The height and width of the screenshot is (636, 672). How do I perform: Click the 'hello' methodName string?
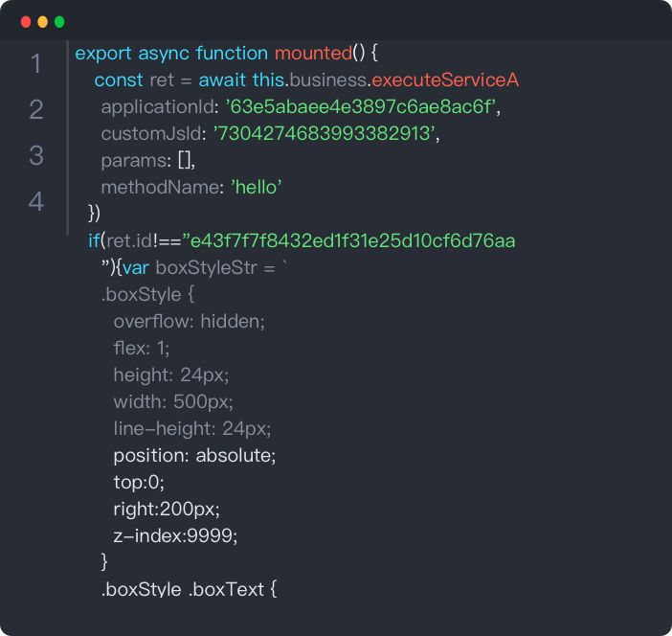(x=256, y=187)
